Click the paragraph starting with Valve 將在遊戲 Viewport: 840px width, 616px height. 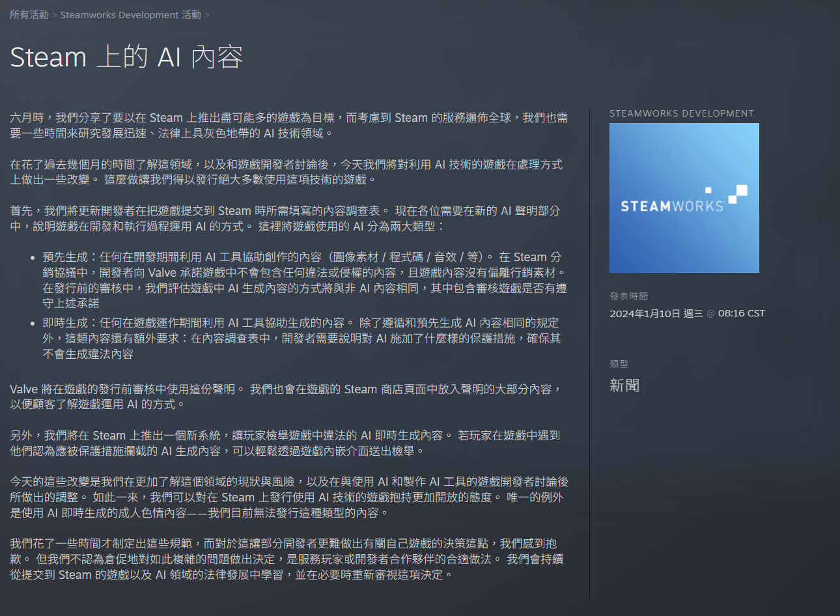coord(286,397)
